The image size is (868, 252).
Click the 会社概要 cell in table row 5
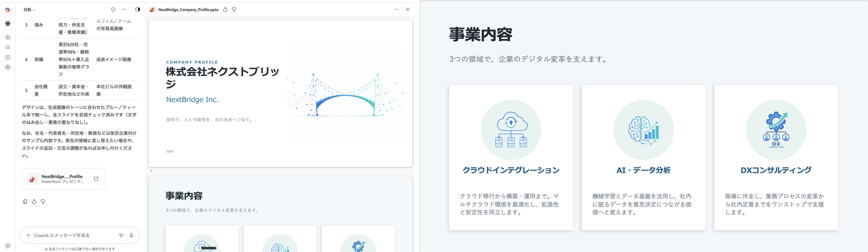click(41, 90)
